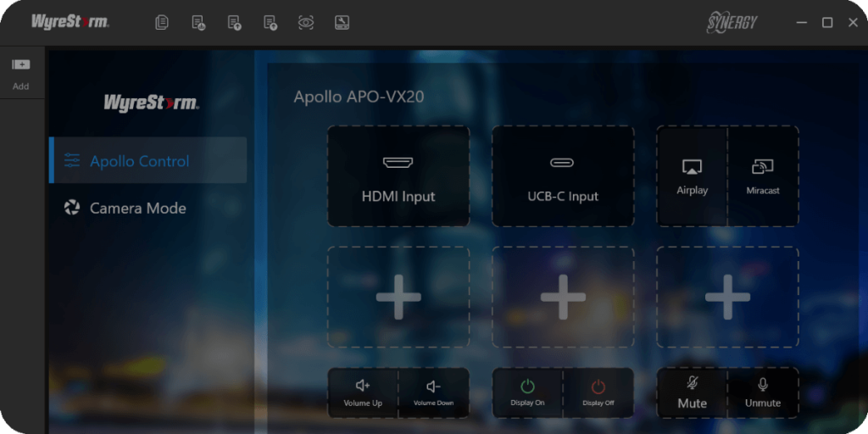Open the wrench settings tool icon
Image resolution: width=868 pixels, height=434 pixels.
(342, 23)
